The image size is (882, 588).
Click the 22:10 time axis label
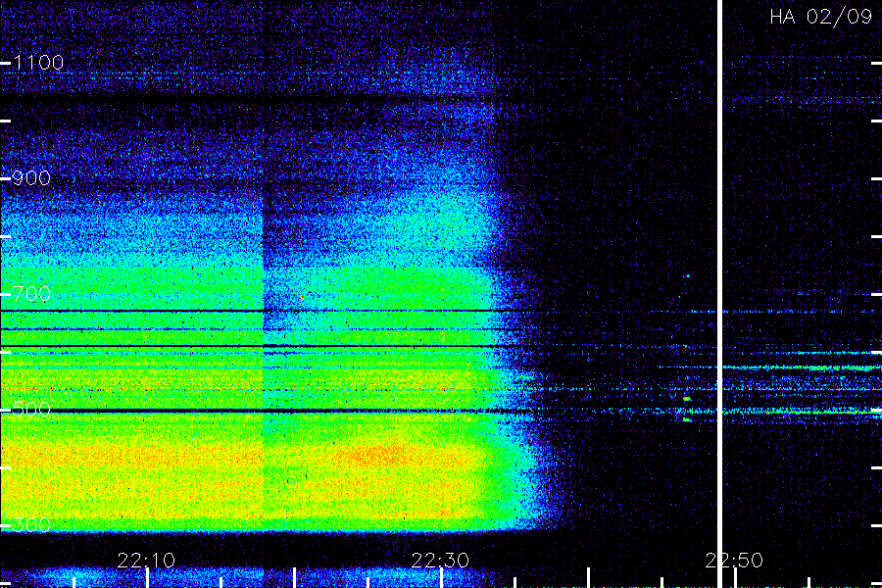(x=146, y=561)
